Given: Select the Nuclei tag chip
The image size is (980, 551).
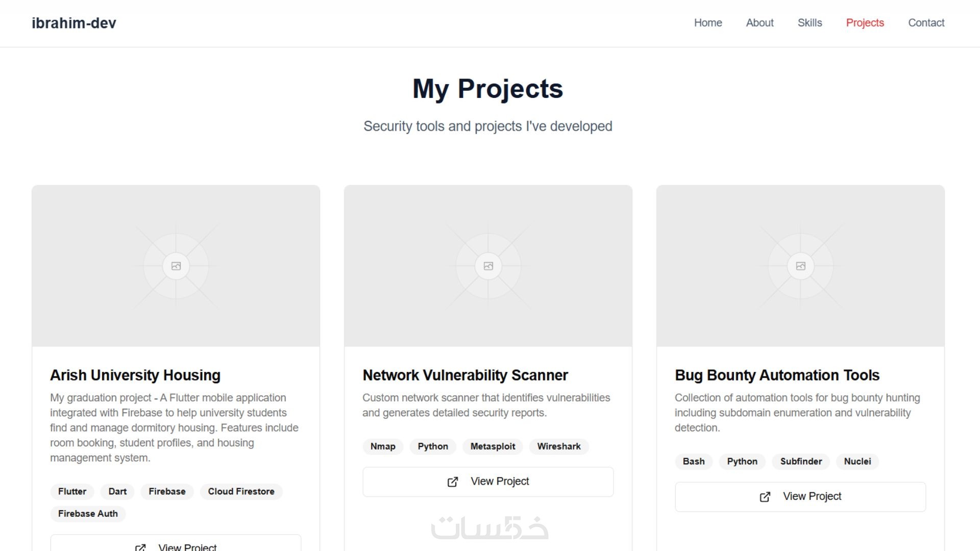Looking at the screenshot, I should pyautogui.click(x=857, y=461).
